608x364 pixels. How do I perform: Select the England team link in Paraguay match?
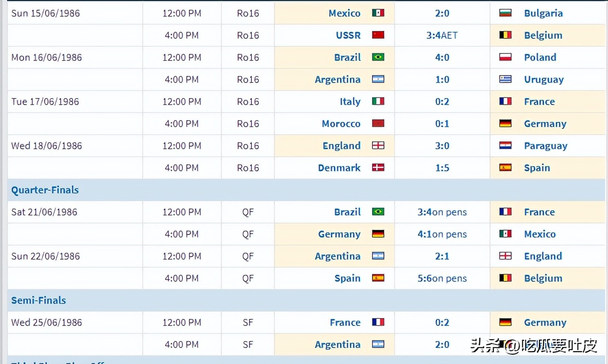click(x=342, y=146)
